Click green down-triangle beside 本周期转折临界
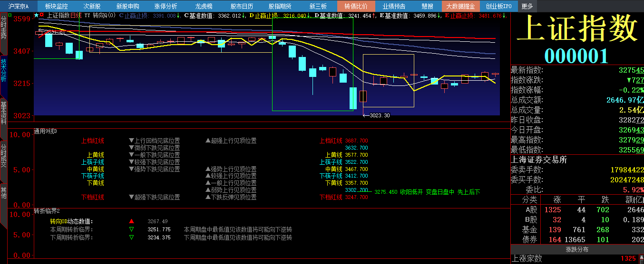 pyautogui.click(x=132, y=229)
